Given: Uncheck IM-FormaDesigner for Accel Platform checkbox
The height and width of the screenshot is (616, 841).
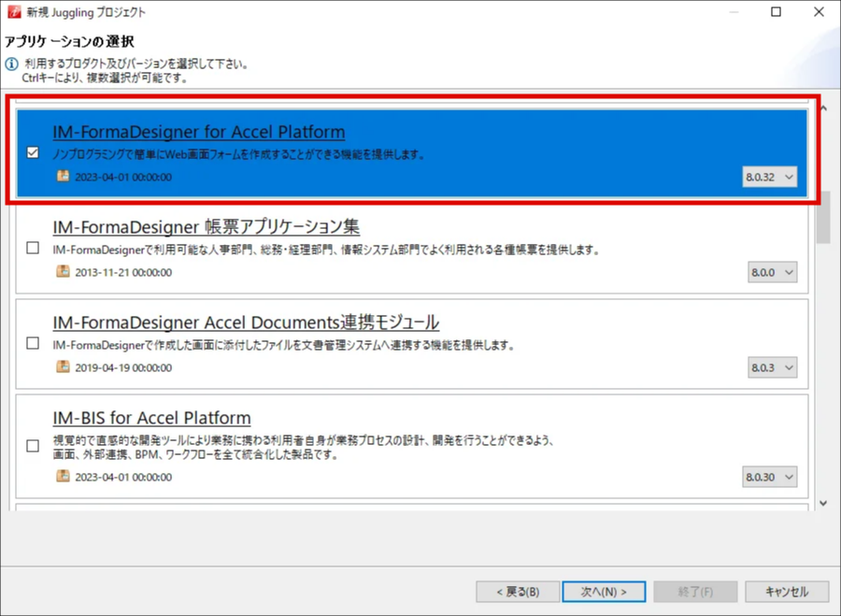Looking at the screenshot, I should pos(33,152).
